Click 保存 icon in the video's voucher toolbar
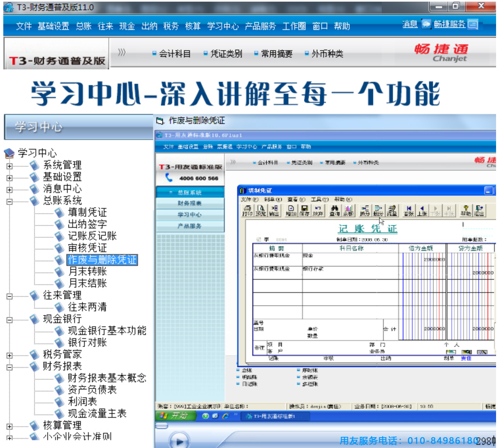 pyautogui.click(x=304, y=210)
